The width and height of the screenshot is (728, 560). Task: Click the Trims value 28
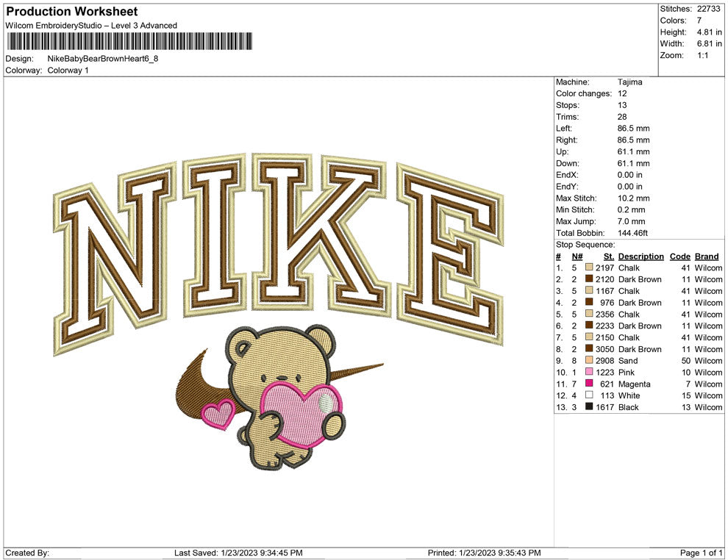(x=622, y=117)
